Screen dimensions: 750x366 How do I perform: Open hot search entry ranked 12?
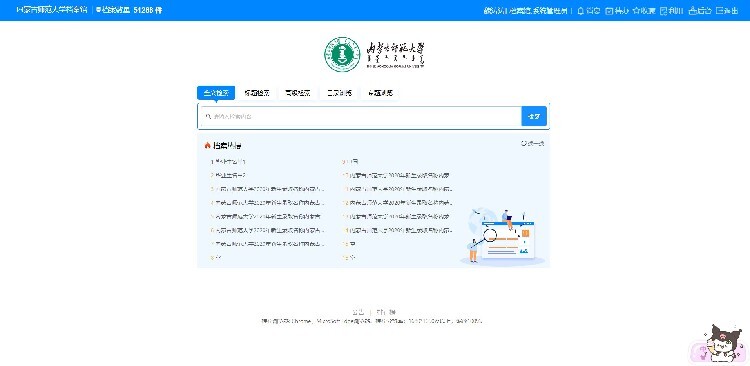[x=397, y=203]
